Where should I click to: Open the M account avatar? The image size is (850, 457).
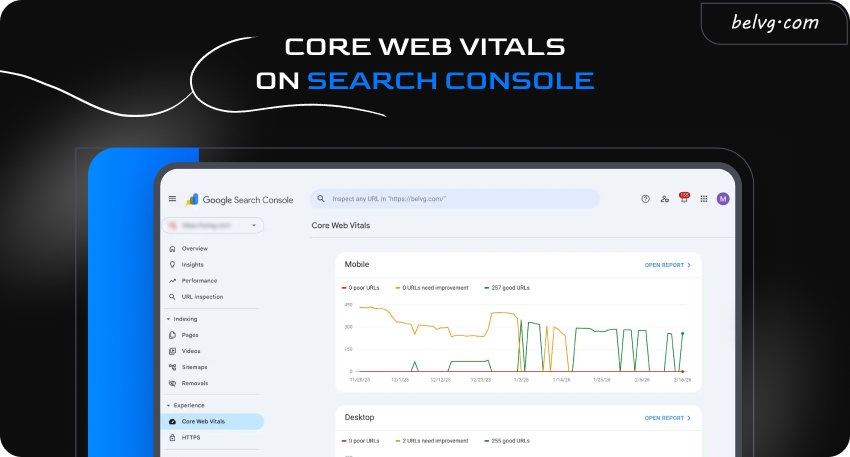click(x=723, y=199)
